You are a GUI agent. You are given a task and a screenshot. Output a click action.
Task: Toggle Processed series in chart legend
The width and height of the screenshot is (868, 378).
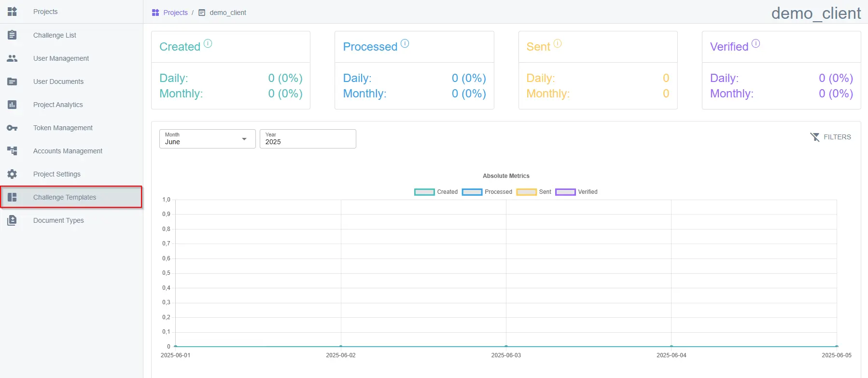tap(487, 192)
